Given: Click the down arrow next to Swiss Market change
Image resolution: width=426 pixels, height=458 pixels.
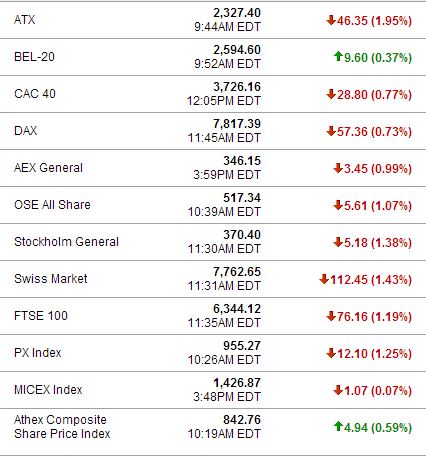Looking at the screenshot, I should click(324, 279).
